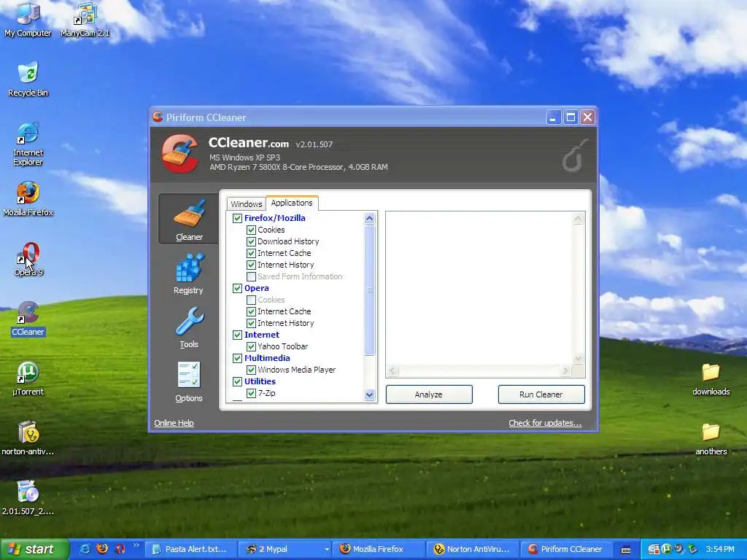The height and width of the screenshot is (560, 747).
Task: Click the CCleaner logo in the header
Action: click(179, 153)
